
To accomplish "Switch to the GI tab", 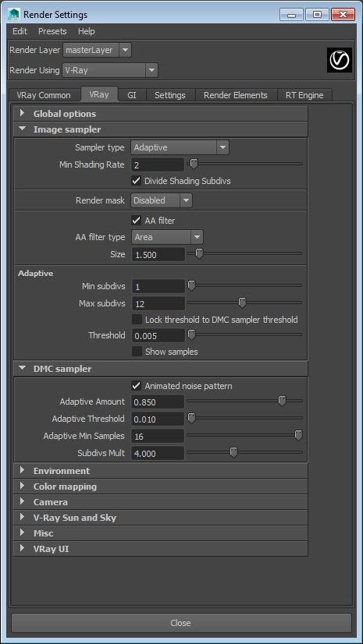I will point(132,95).
